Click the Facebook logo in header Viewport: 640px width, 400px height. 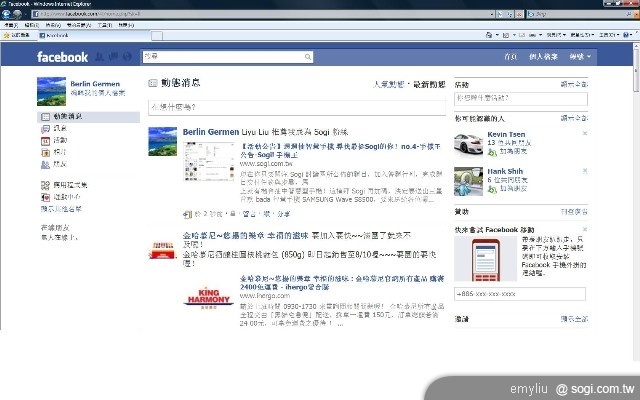click(62, 57)
